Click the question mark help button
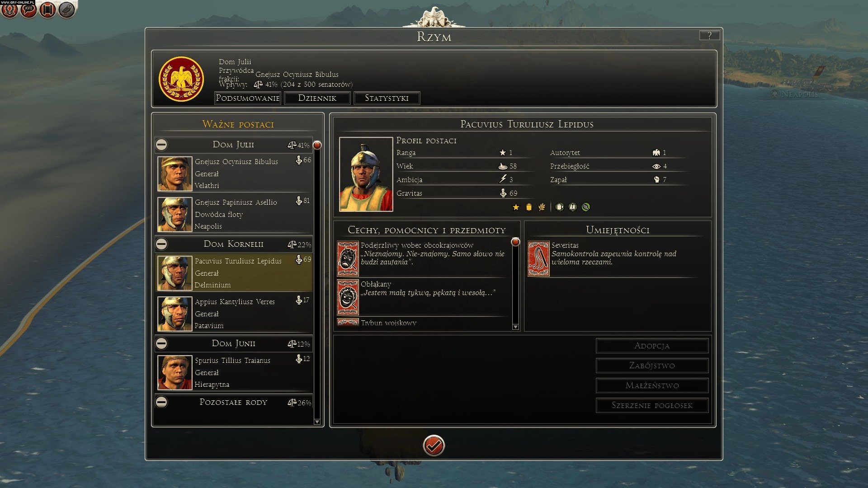 tap(709, 35)
